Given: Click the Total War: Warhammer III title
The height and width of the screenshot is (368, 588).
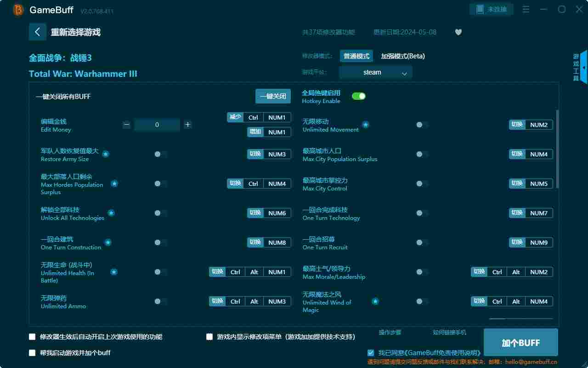Looking at the screenshot, I should (83, 74).
